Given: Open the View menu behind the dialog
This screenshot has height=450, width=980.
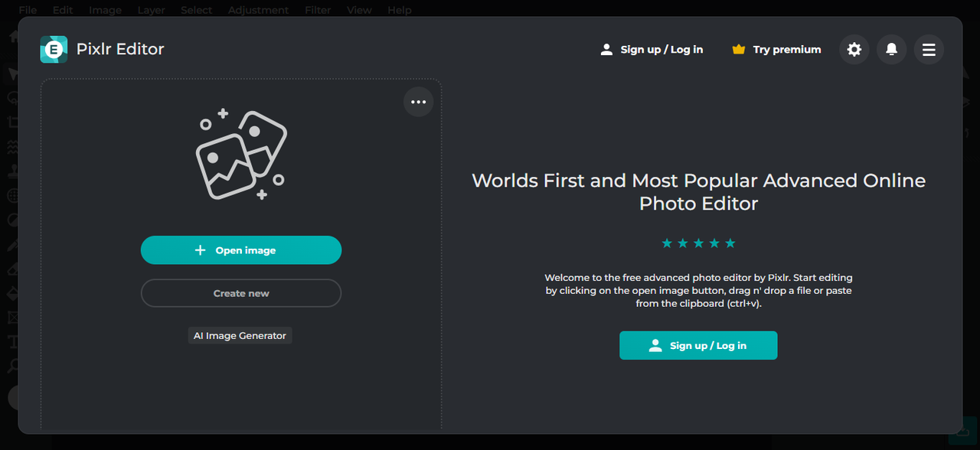Looking at the screenshot, I should (359, 10).
